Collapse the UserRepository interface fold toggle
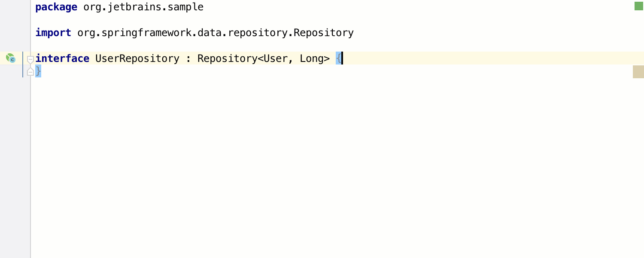Screen dimensions: 644x258 point(30,59)
